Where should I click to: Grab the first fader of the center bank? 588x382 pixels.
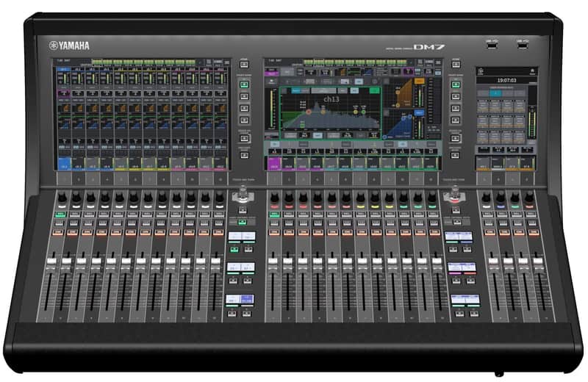[x=273, y=262]
